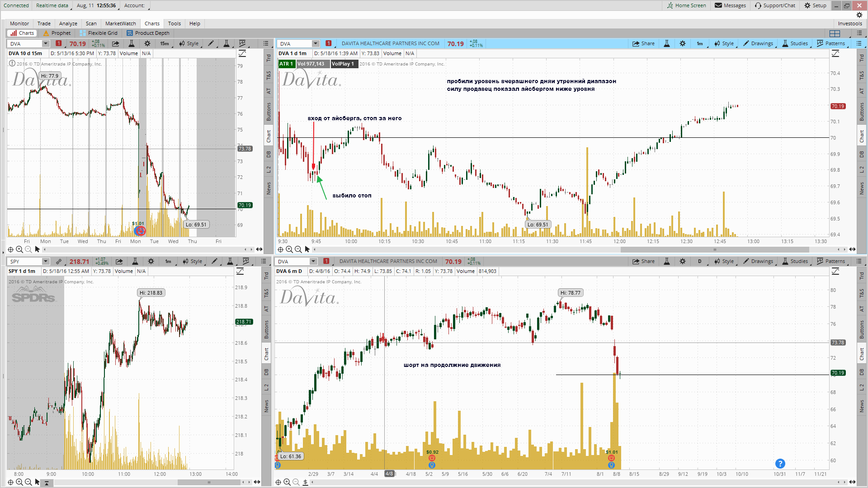Screen dimensions: 868x488
Task: Zoom in on bottom-right DVA chart
Action: (x=287, y=483)
